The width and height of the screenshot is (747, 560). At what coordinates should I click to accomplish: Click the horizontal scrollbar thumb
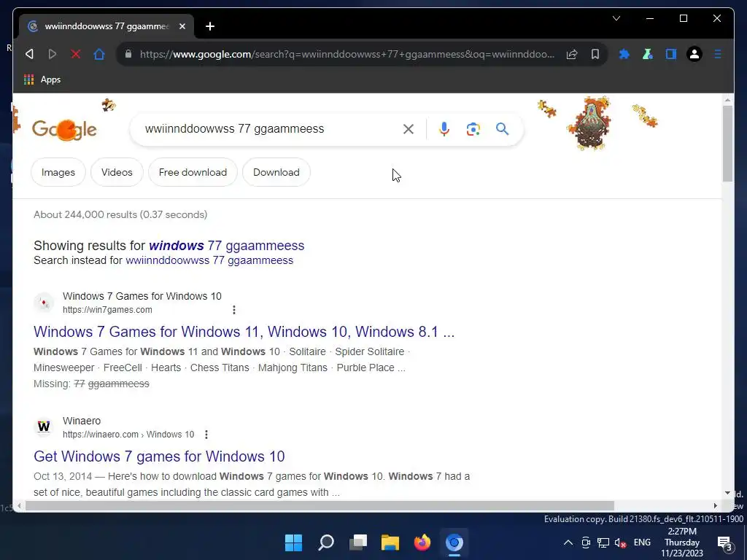320,506
